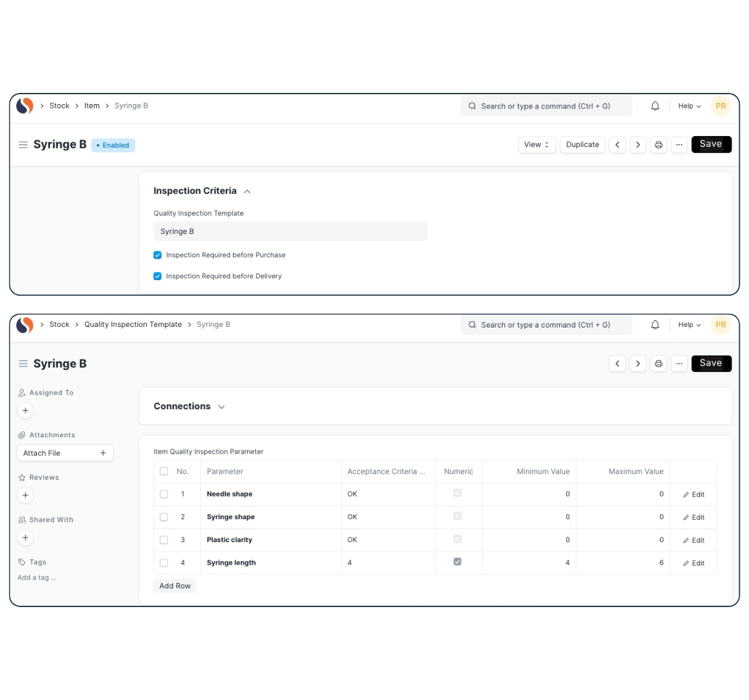Toggle sidebar using the icon beside the Enabled badge

tap(23, 145)
